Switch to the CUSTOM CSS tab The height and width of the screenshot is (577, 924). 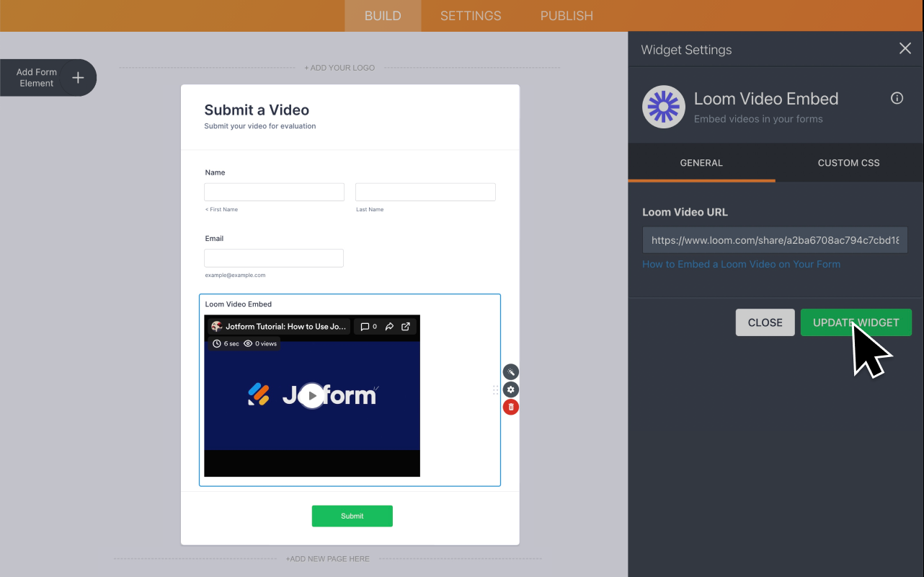848,162
